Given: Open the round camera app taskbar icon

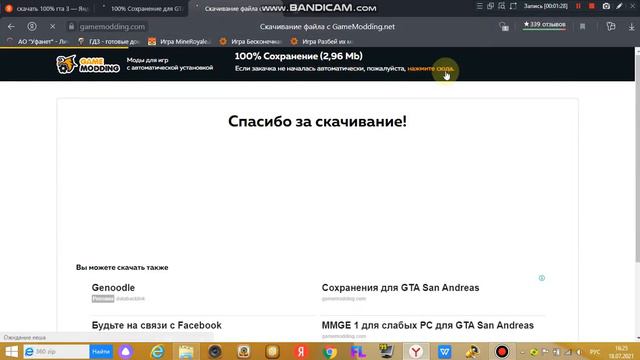Looking at the screenshot, I should click(215, 351).
